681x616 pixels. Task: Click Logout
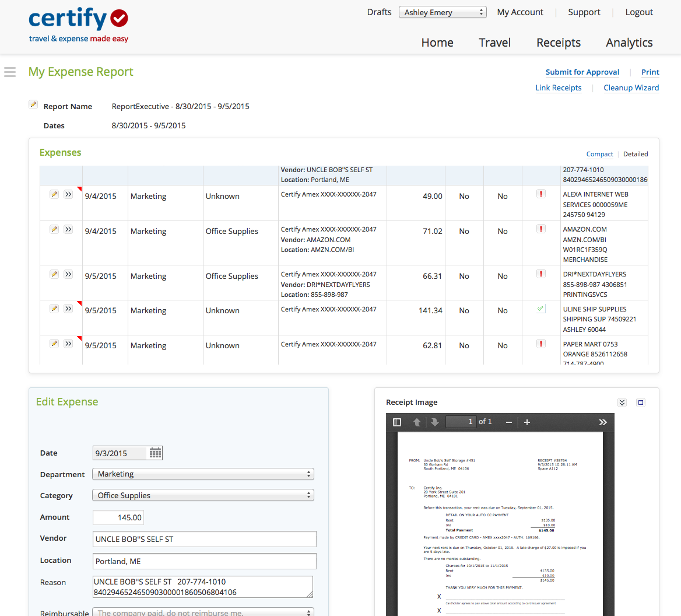(x=639, y=12)
